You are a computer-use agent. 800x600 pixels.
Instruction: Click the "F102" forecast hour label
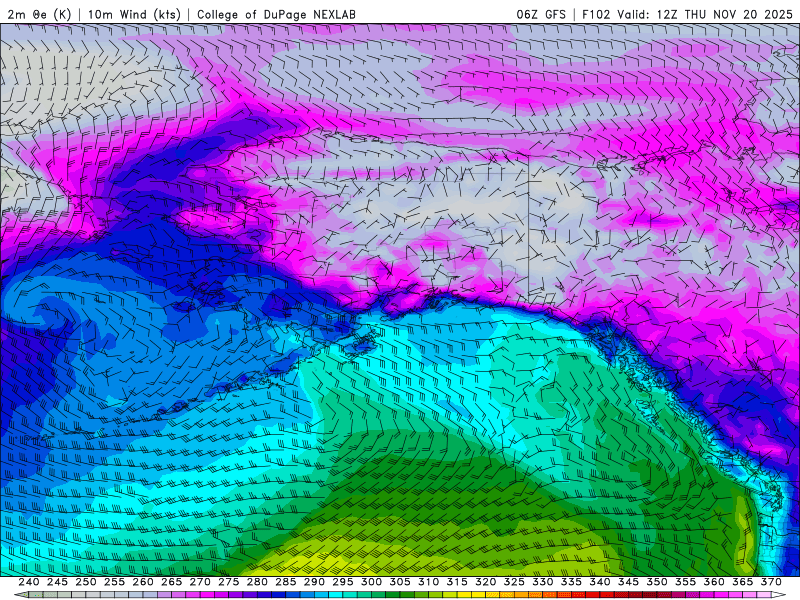pyautogui.click(x=596, y=14)
